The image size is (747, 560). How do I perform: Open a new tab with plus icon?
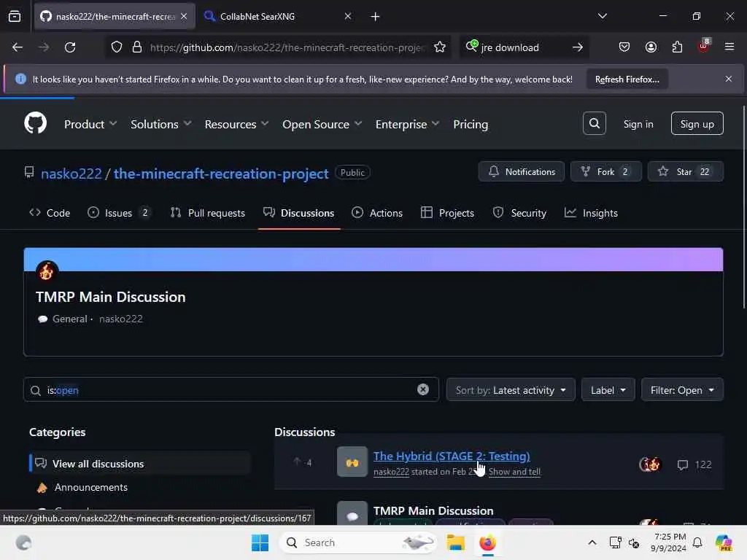coord(375,17)
